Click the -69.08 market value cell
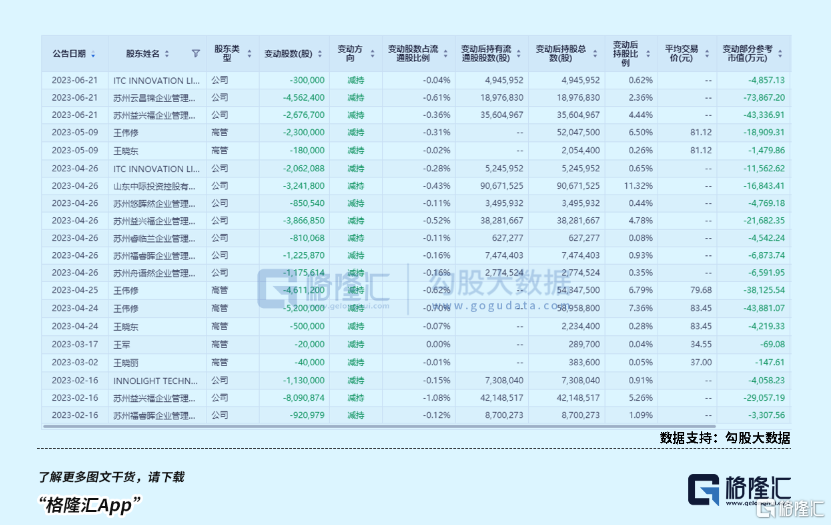The width and height of the screenshot is (831, 525). 772,344
